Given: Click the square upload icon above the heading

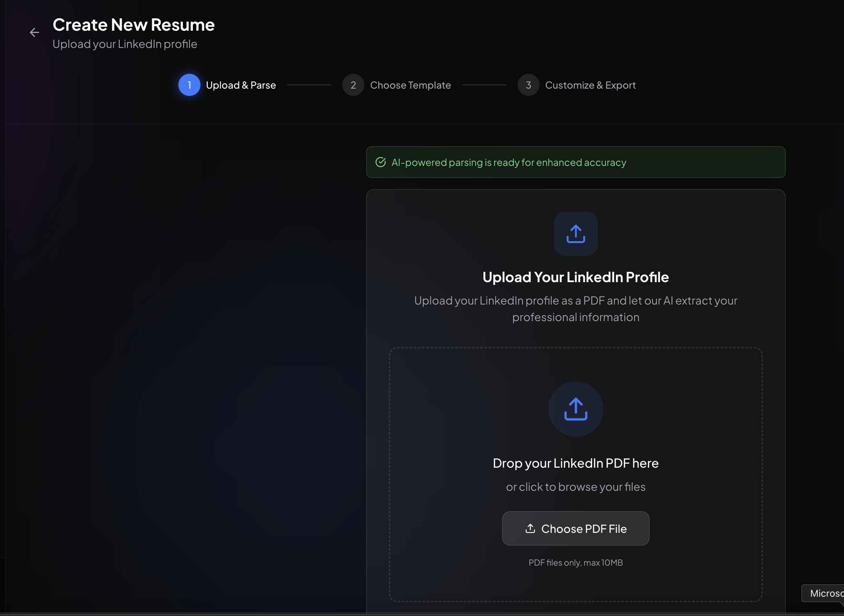Looking at the screenshot, I should point(576,234).
